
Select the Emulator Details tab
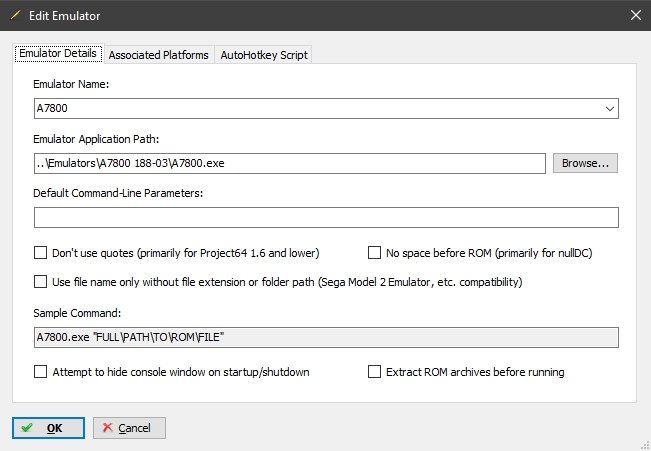click(x=58, y=54)
